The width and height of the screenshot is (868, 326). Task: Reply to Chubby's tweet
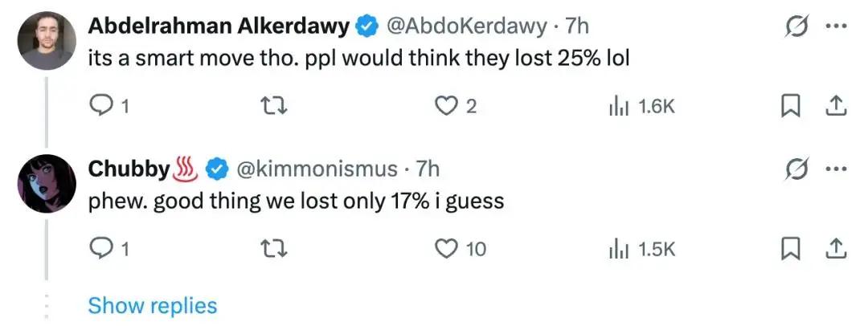point(109,251)
